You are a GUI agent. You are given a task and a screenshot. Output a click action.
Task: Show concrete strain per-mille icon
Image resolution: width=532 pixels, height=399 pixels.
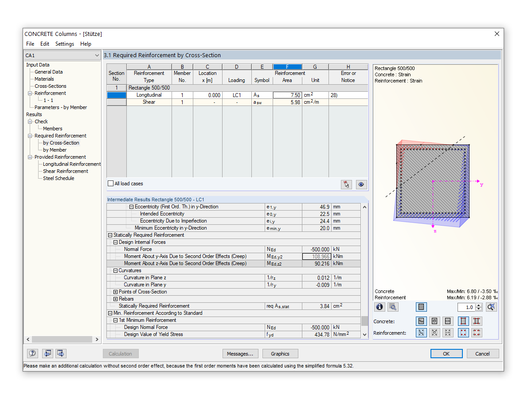(x=421, y=321)
